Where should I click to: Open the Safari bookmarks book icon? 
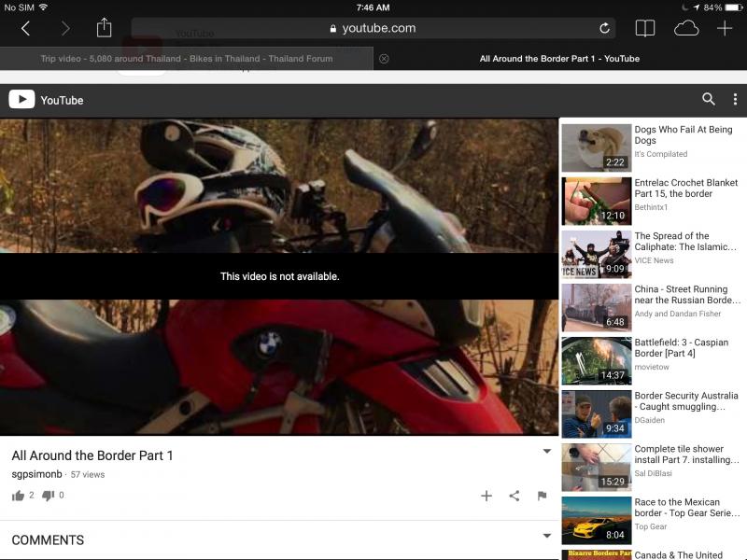(645, 29)
